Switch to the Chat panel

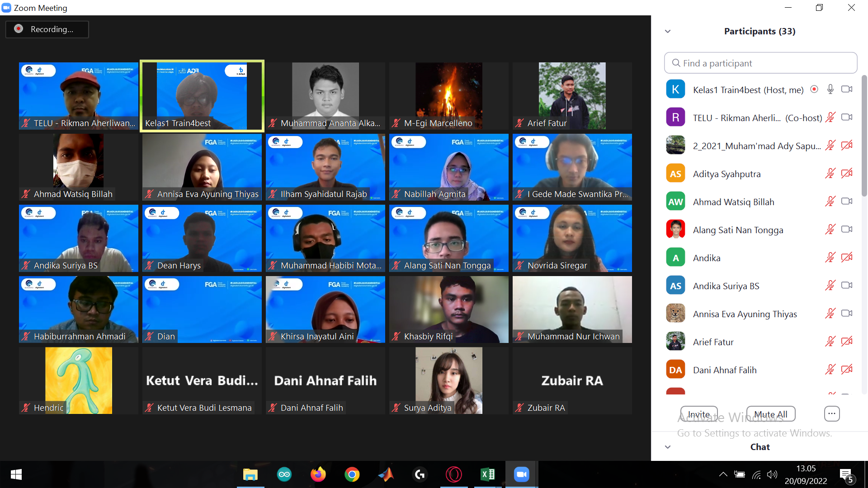(760, 447)
